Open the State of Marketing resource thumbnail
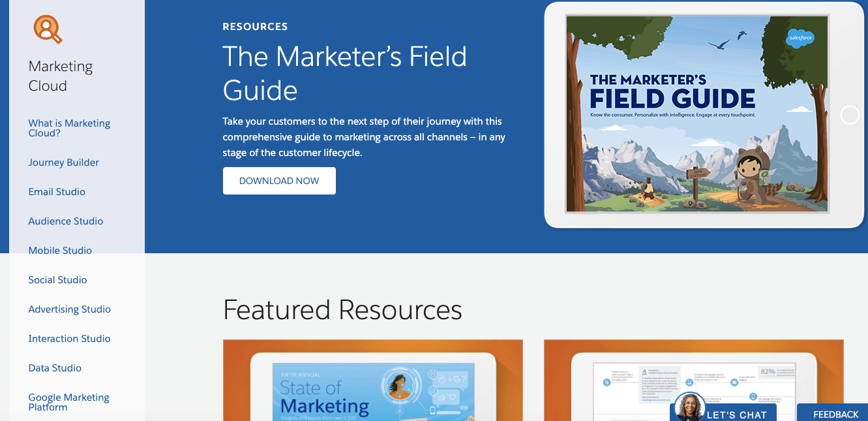868x421 pixels. pyautogui.click(x=373, y=380)
